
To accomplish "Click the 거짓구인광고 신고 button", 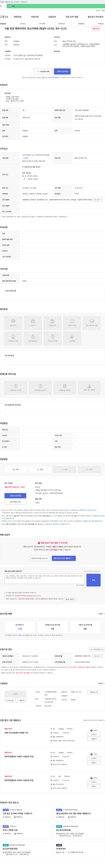I will [x=97, y=649].
